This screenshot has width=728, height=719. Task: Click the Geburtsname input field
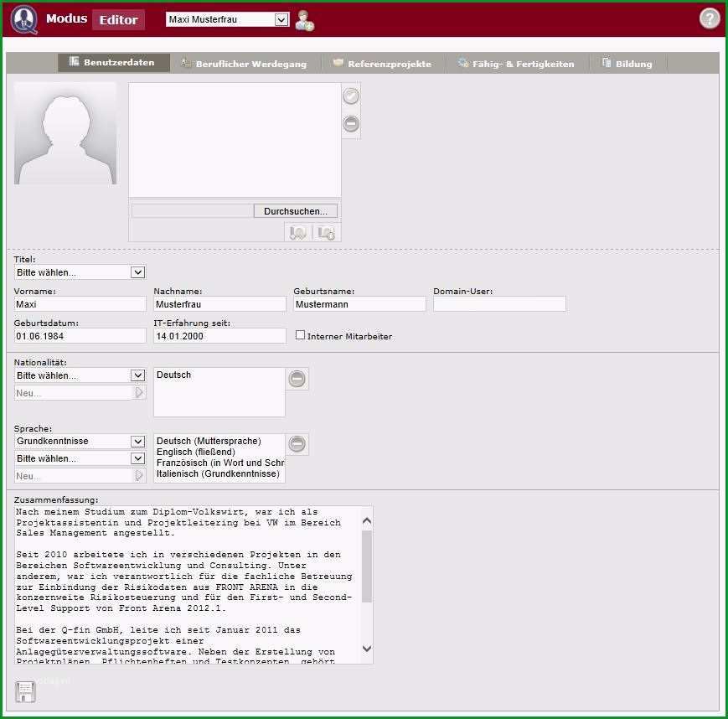360,304
